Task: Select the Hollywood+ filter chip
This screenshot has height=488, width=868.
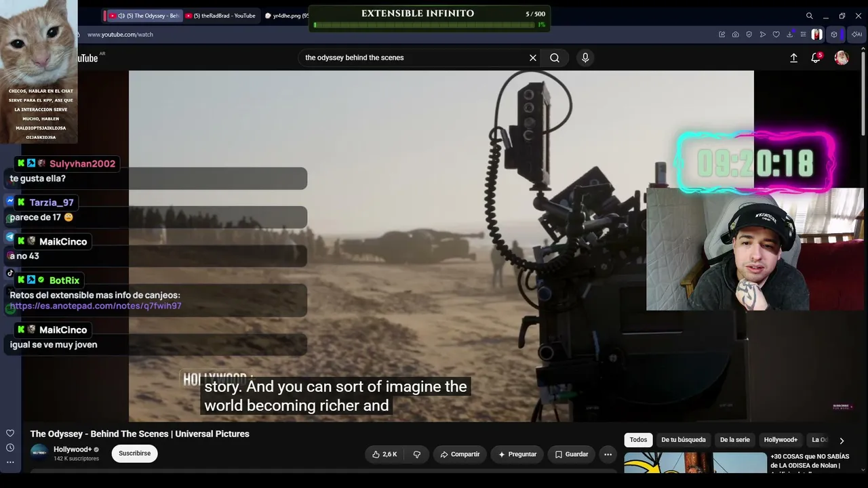Action: tap(781, 440)
